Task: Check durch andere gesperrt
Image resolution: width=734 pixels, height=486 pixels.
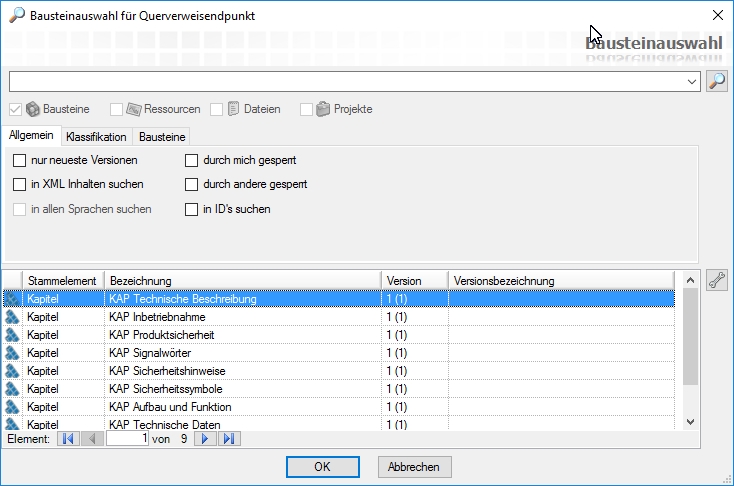Action: pos(191,184)
